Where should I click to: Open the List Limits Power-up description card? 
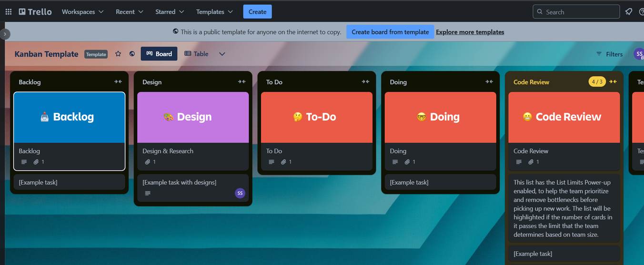[x=564, y=208]
